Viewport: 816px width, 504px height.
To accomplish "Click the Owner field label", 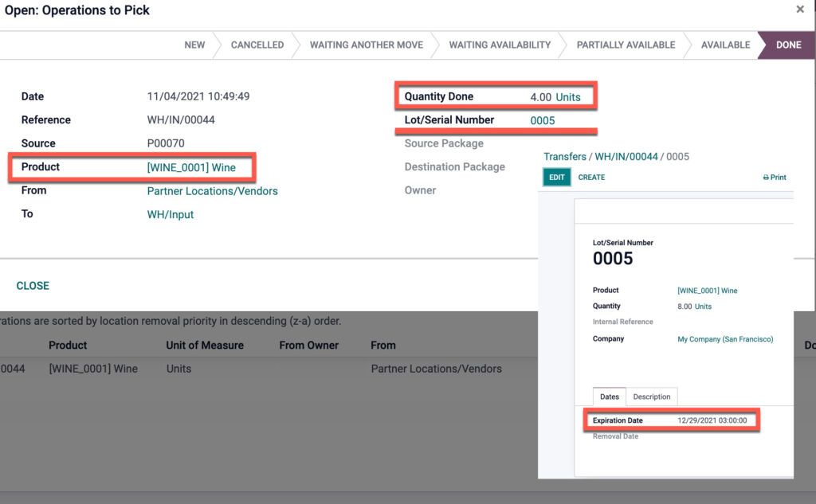I will (x=420, y=190).
